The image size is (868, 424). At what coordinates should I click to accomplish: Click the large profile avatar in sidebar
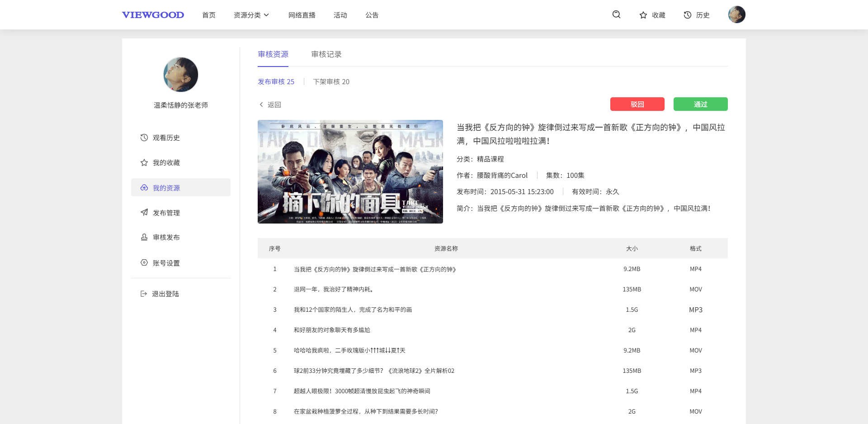(x=181, y=75)
